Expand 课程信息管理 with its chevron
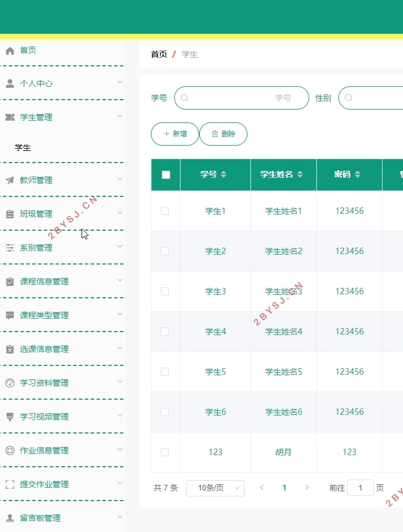This screenshot has height=532, width=403. (120, 280)
